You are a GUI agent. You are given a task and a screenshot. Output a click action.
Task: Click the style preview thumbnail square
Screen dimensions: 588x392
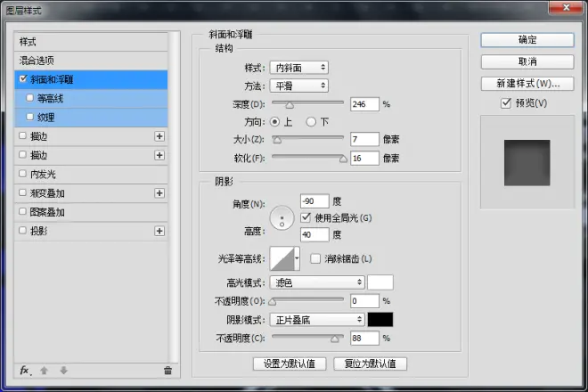(527, 163)
